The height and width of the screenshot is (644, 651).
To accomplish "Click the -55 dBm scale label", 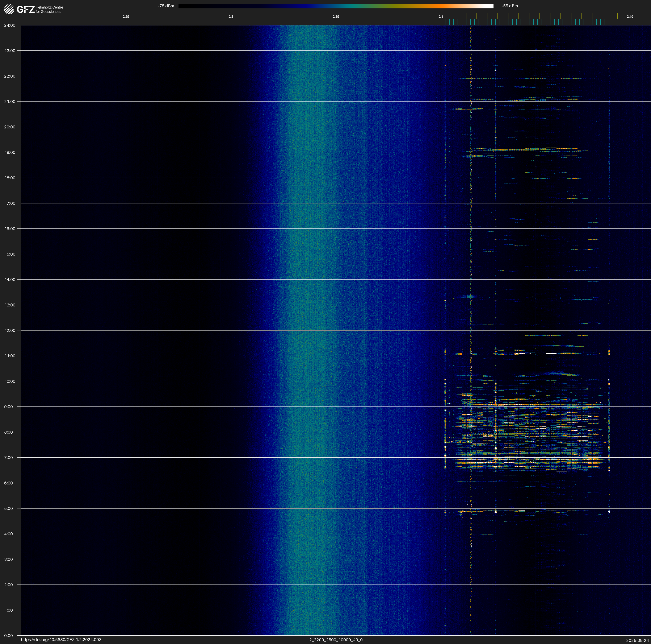I will tap(509, 6).
